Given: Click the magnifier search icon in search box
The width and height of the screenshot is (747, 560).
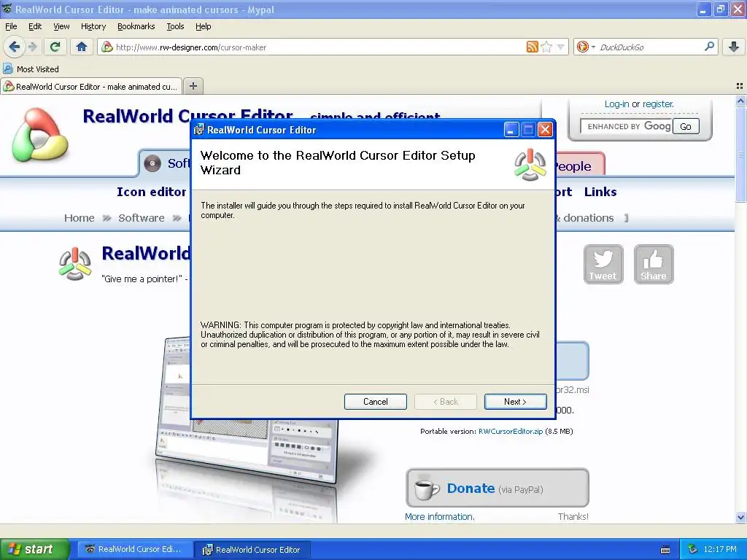Looking at the screenshot, I should coord(709,46).
